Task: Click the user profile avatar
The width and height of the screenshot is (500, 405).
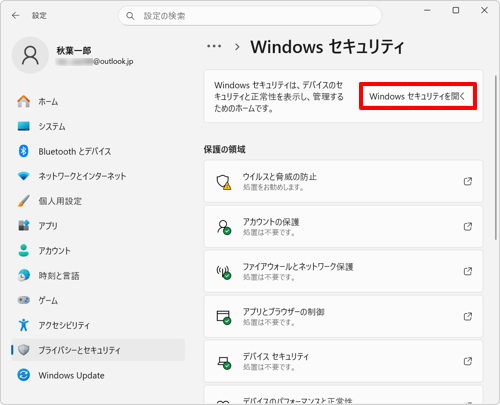Action: click(x=30, y=55)
